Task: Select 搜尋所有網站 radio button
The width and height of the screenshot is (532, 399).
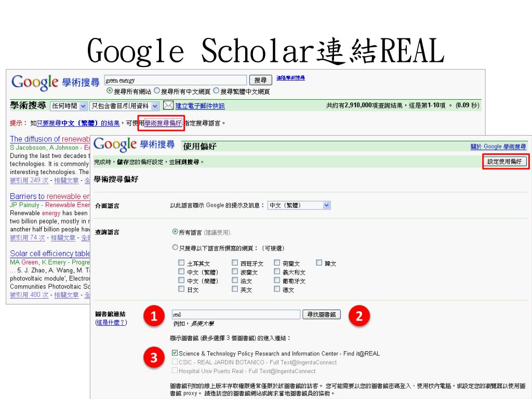Action: pyautogui.click(x=109, y=91)
